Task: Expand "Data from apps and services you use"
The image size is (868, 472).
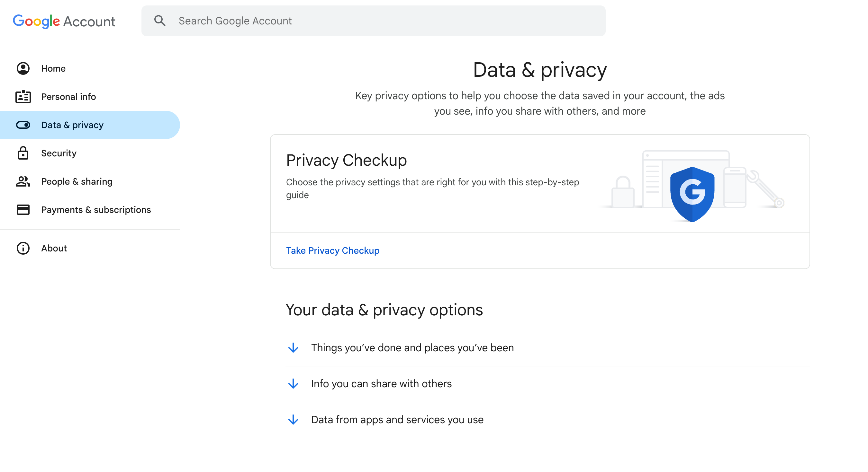Action: [x=397, y=420]
